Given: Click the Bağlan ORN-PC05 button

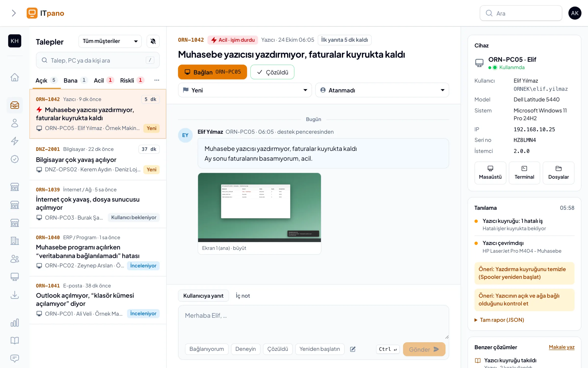Looking at the screenshot, I should 212,72.
